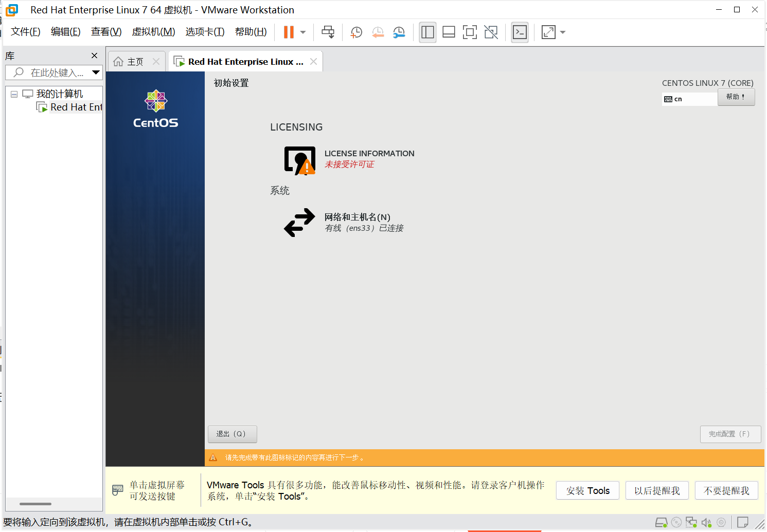Screen dimensions: 767x532
Task: Open the Snapshot Manager
Action: tap(399, 32)
